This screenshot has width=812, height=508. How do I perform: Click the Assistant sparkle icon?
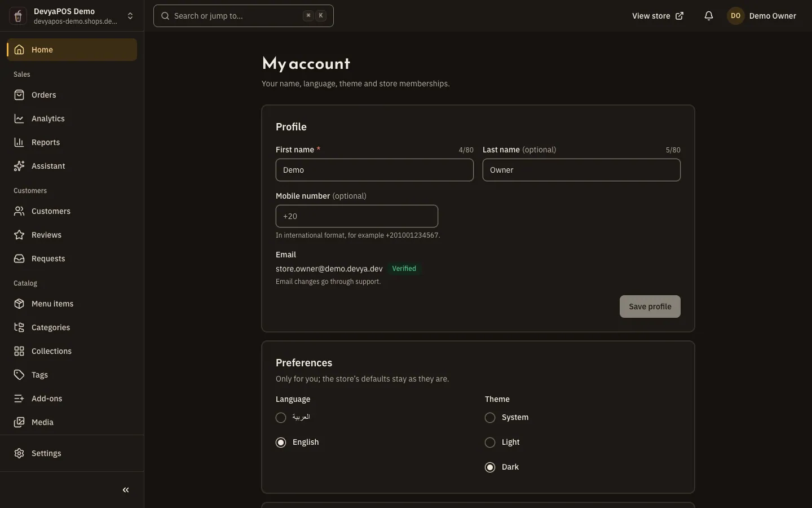[x=19, y=166]
